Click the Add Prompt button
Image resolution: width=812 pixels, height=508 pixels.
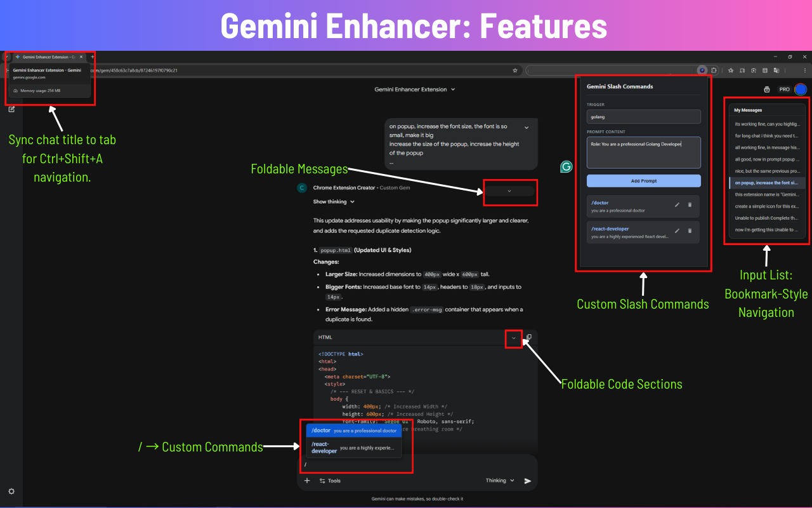tap(644, 181)
